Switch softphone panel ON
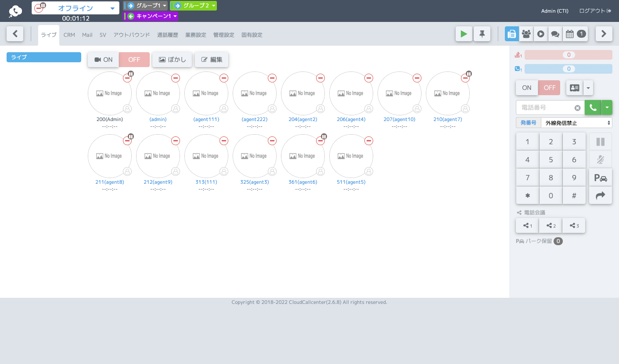619x364 pixels. tap(527, 88)
